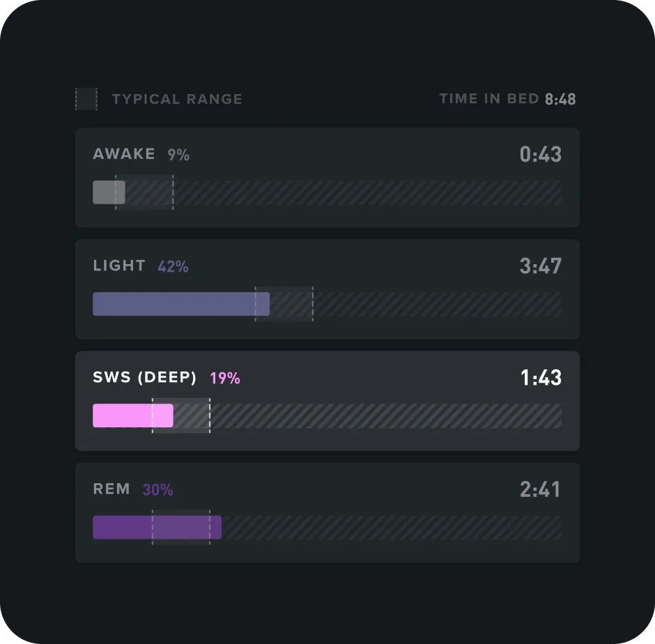The width and height of the screenshot is (655, 644).
Task: Click the Typical Range legend label
Action: (177, 99)
